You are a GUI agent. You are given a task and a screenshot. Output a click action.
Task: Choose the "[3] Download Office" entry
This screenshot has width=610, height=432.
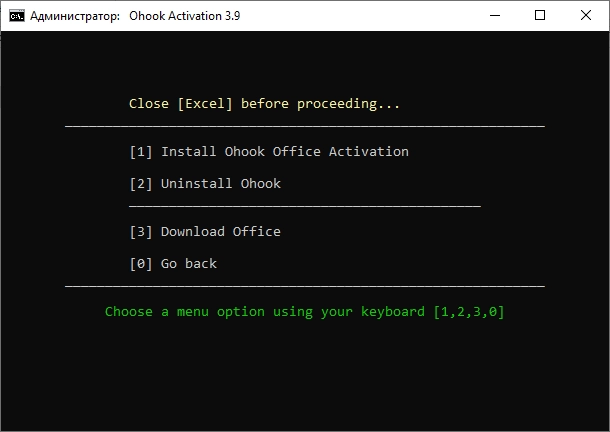[205, 232]
